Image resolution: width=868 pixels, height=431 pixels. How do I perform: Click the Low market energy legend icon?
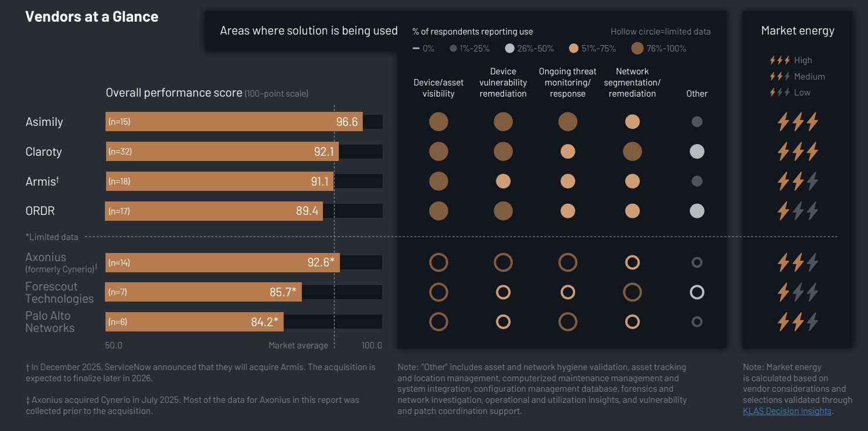tap(780, 93)
